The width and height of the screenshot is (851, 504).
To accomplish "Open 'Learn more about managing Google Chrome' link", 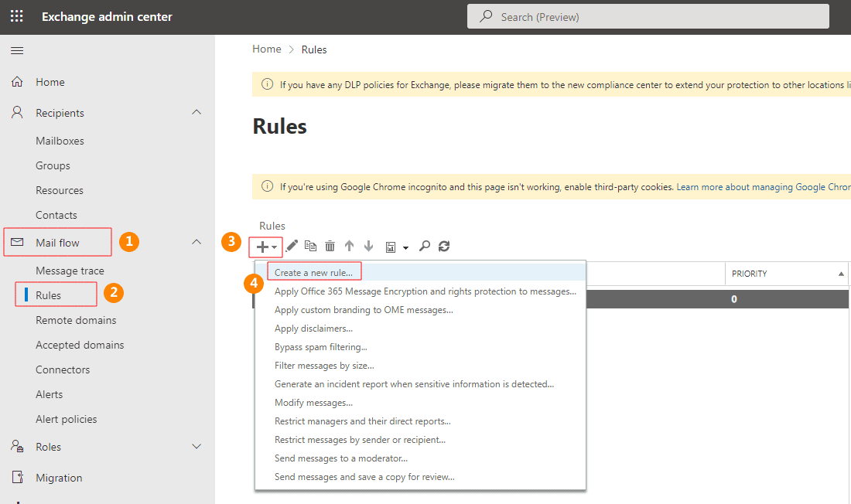I will (x=763, y=187).
